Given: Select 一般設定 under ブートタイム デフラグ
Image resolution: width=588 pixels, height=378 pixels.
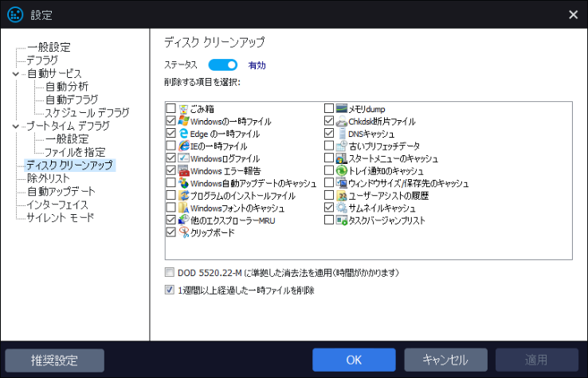Looking at the screenshot, I should [x=67, y=139].
